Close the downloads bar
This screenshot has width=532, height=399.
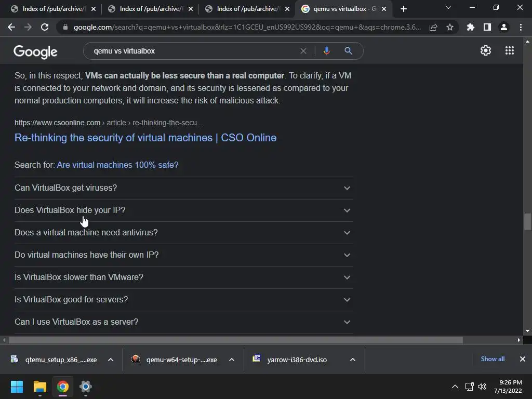[x=523, y=359]
